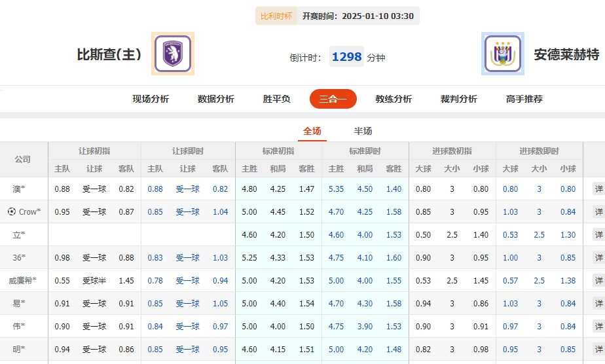Open the 详 details button for 澳* row
This screenshot has height=364, width=605.
coord(598,189)
